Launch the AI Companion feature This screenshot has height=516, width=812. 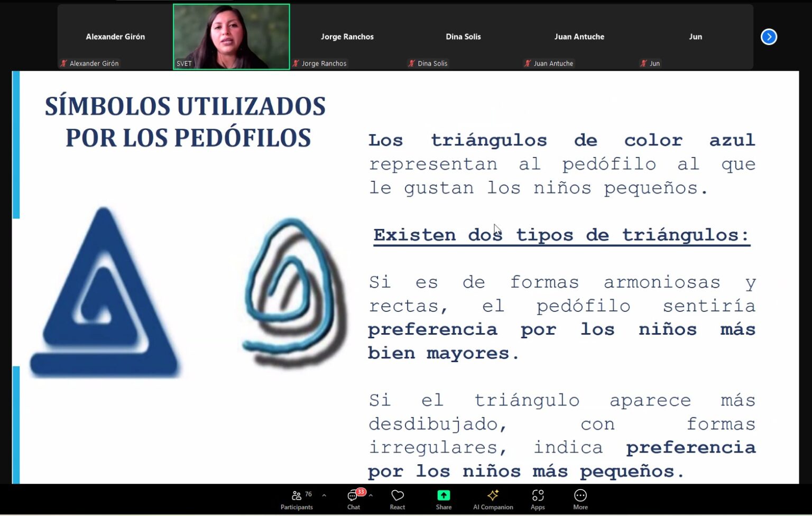click(x=493, y=499)
